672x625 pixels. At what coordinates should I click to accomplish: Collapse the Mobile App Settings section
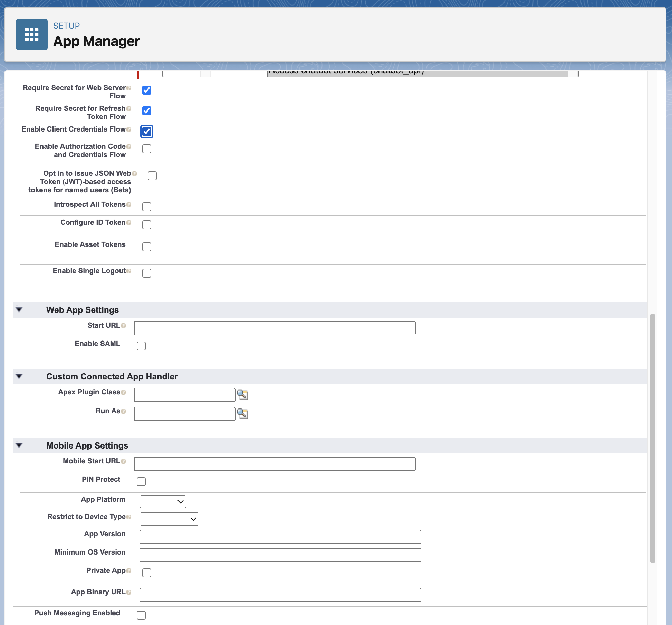pos(19,445)
